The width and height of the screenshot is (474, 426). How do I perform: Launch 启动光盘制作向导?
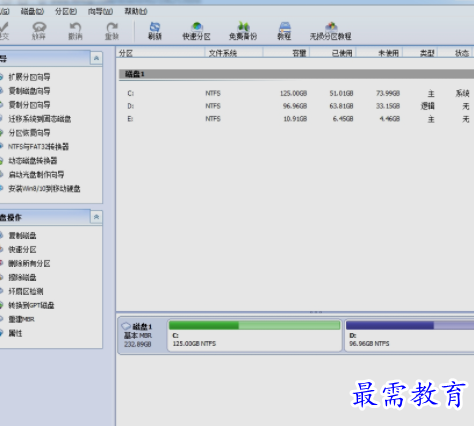coord(36,174)
